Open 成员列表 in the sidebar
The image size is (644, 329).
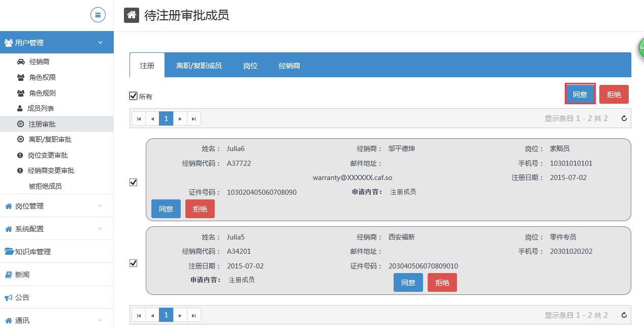tap(41, 108)
